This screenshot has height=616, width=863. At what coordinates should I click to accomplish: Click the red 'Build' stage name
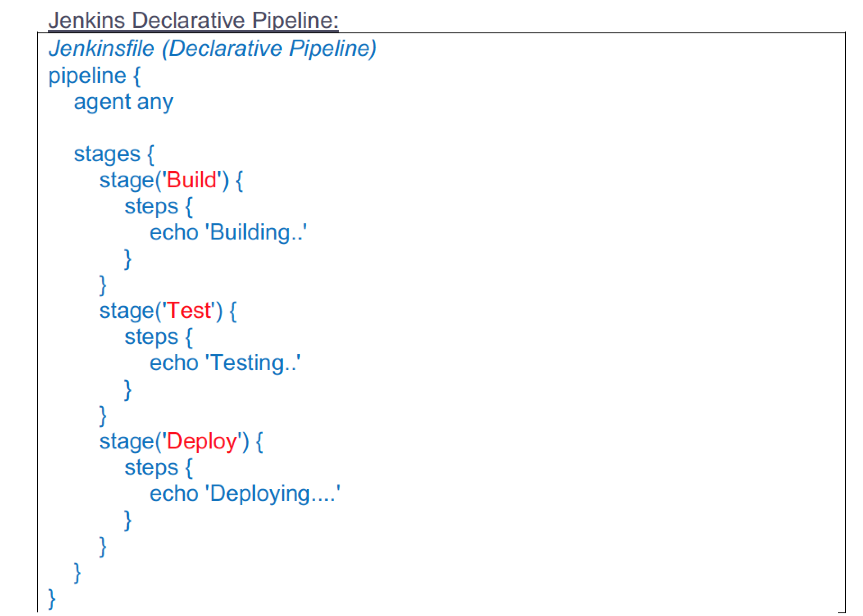(x=192, y=180)
